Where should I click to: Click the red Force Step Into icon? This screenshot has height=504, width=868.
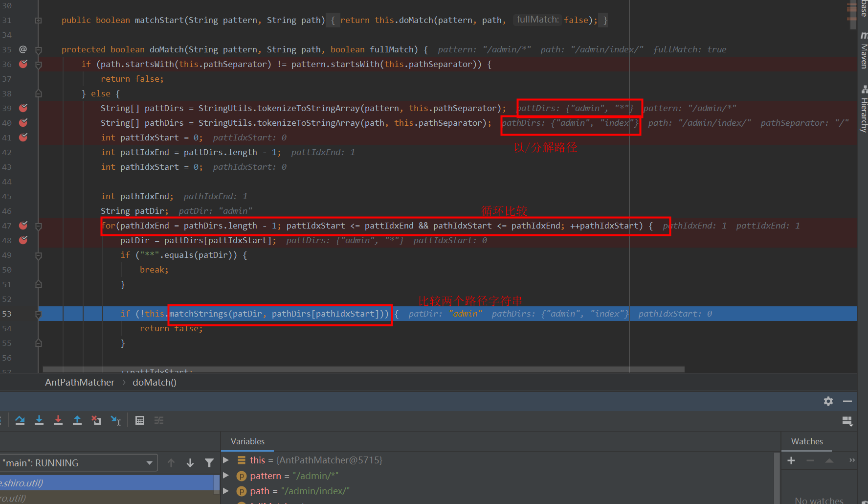tap(58, 420)
